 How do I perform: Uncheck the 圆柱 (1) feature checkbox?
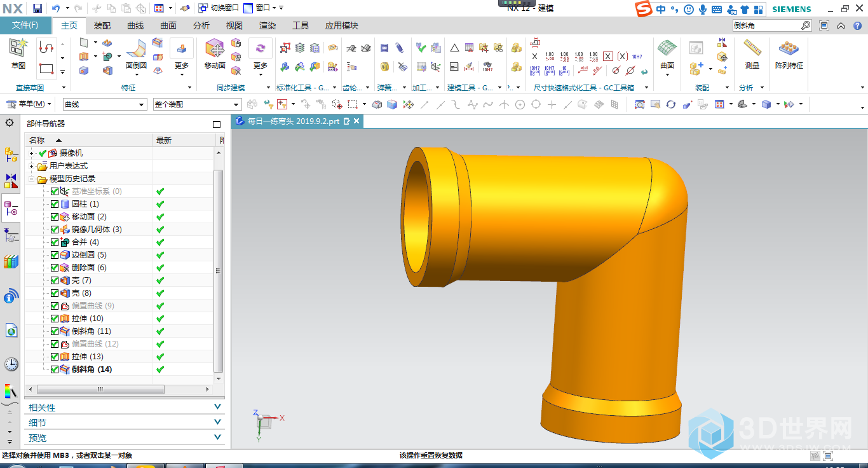coord(55,204)
